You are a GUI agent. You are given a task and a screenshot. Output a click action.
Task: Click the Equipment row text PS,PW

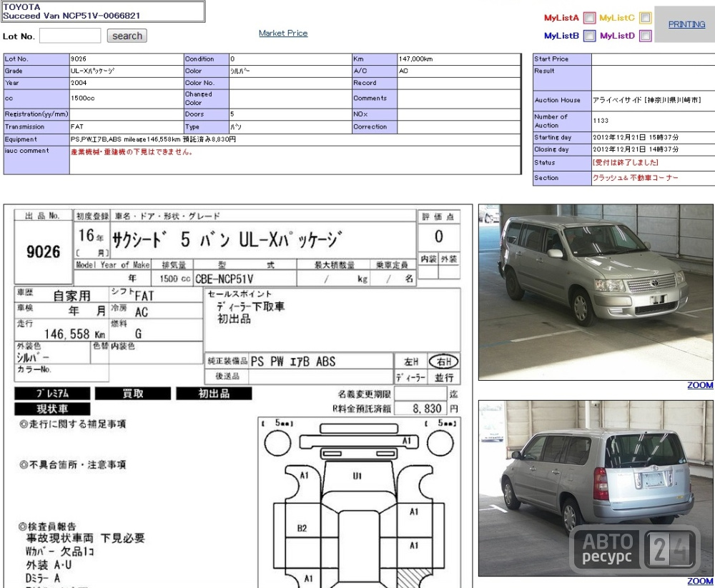click(x=153, y=139)
